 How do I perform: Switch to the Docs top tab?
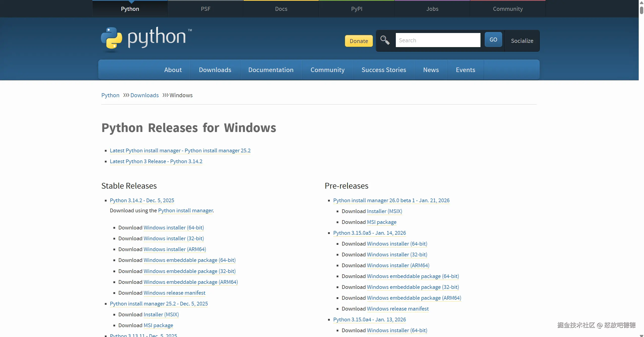tap(281, 9)
